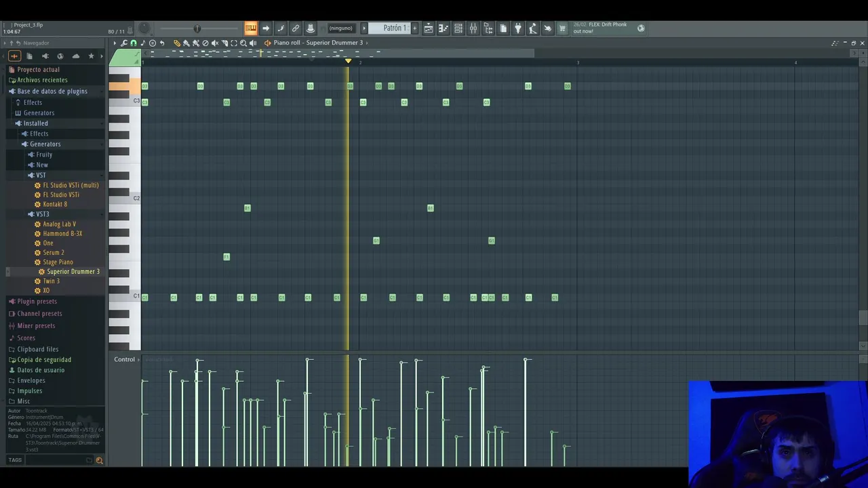Select Kontakt 8 plugin entry
The image size is (868, 488).
tap(55, 204)
